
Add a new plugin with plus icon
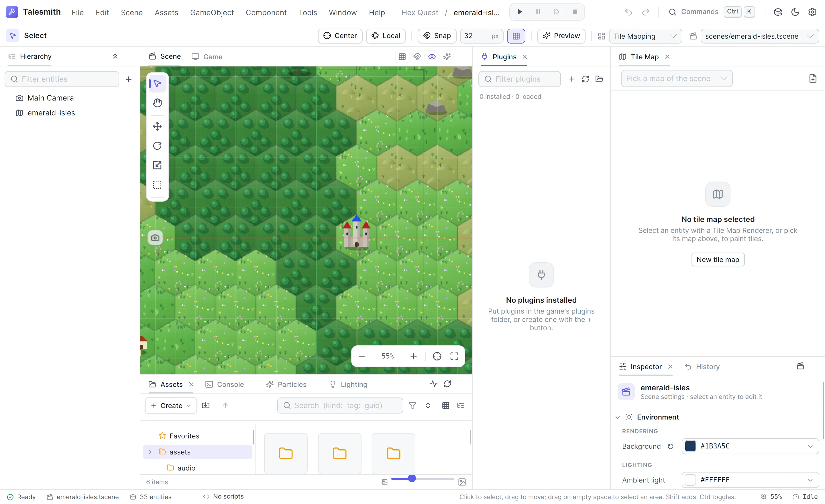571,79
